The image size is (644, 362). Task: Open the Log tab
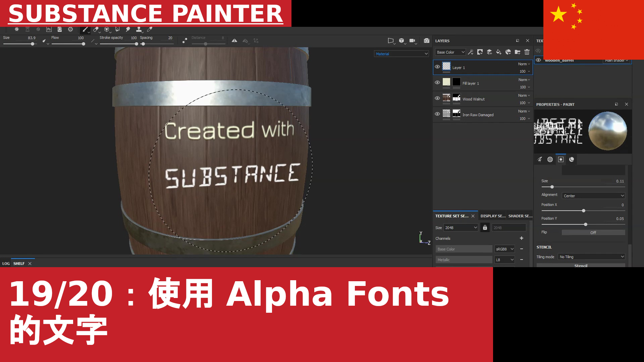[x=6, y=263]
